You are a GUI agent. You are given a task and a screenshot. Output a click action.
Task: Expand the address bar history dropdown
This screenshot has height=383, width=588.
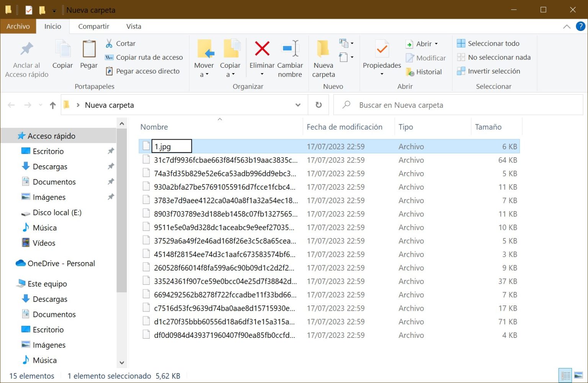click(x=298, y=105)
